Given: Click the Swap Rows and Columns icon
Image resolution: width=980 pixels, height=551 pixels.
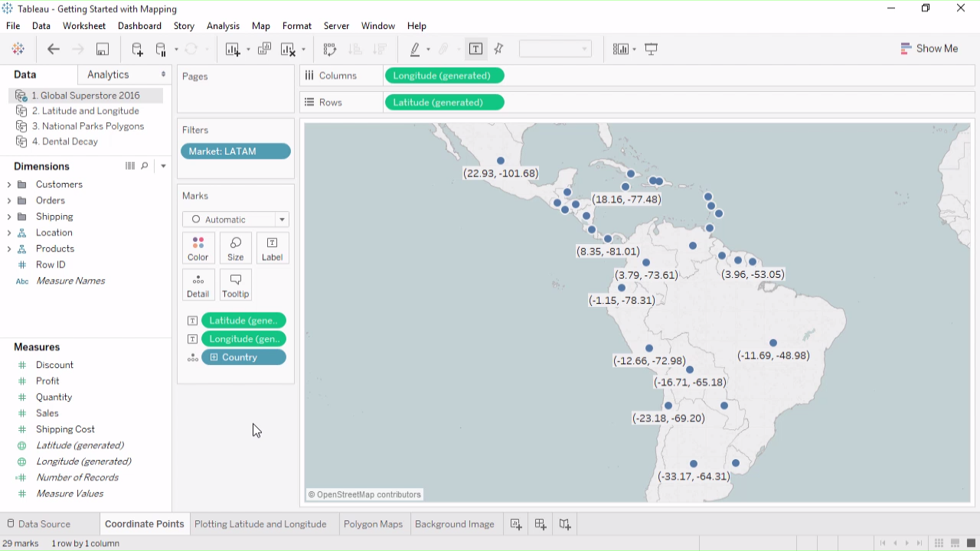Looking at the screenshot, I should pos(330,49).
